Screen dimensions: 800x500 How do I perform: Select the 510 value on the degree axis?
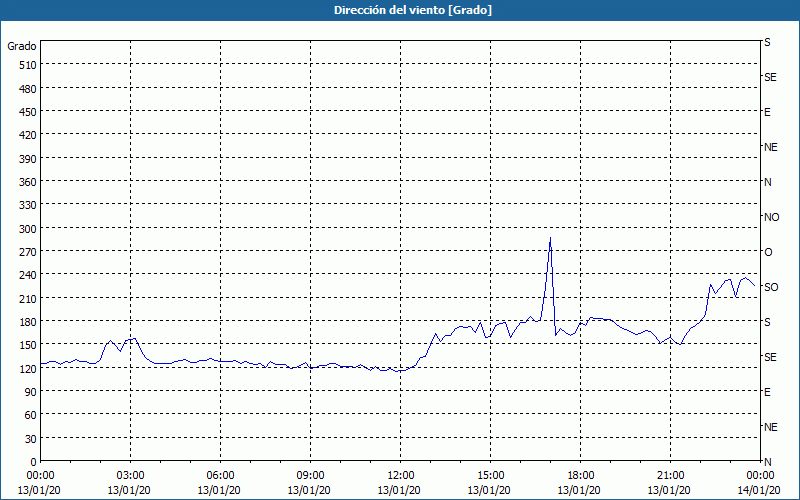(28, 65)
